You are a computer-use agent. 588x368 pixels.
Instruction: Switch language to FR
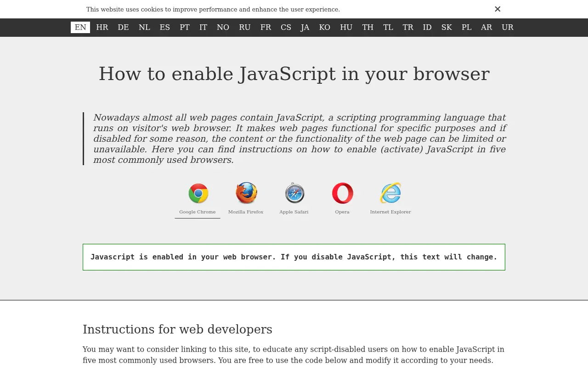(x=266, y=27)
